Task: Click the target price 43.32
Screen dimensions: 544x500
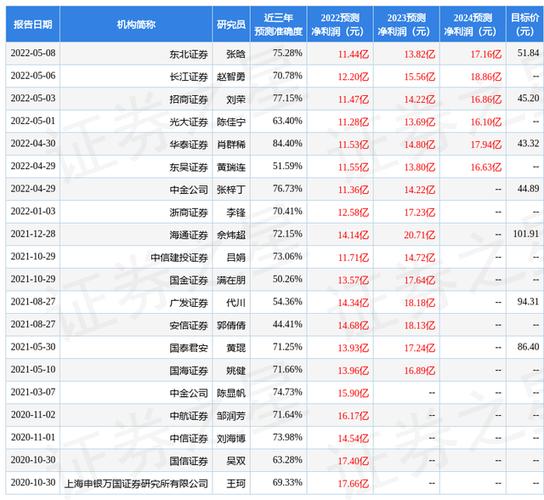Action: tap(528, 143)
